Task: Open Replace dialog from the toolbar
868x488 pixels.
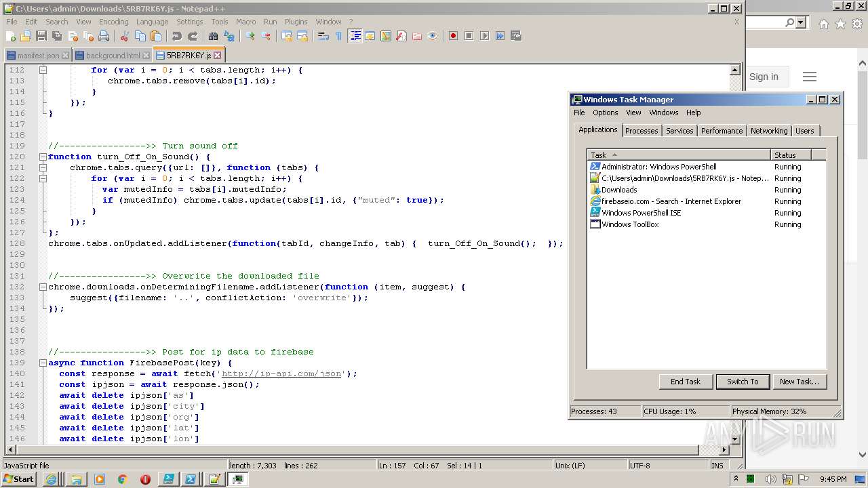Action: (229, 36)
